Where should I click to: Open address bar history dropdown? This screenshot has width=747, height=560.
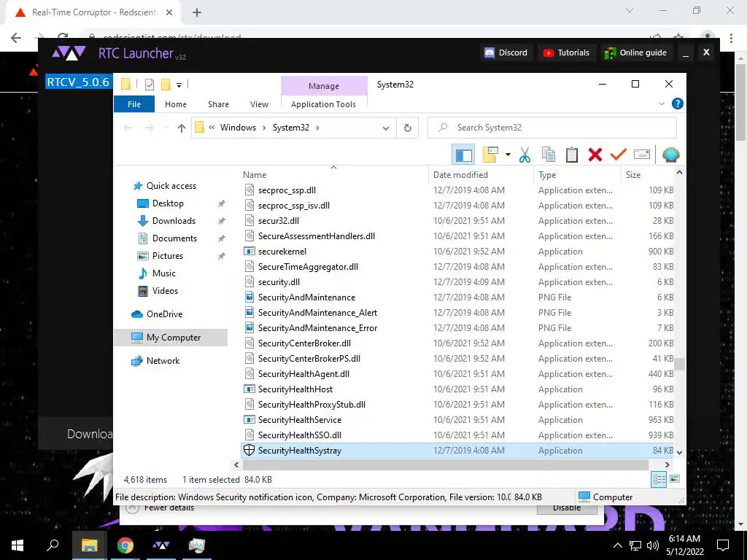click(x=386, y=128)
